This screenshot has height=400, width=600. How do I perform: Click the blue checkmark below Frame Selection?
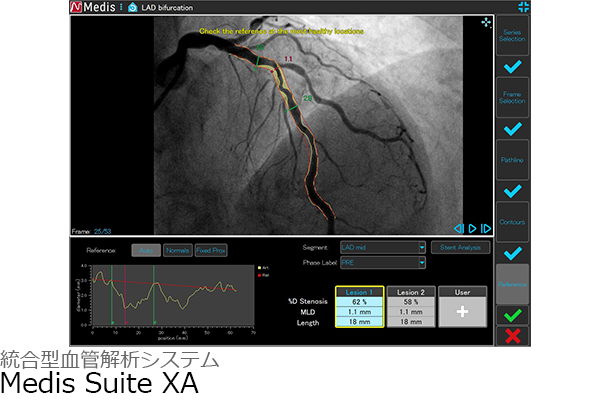click(x=512, y=129)
